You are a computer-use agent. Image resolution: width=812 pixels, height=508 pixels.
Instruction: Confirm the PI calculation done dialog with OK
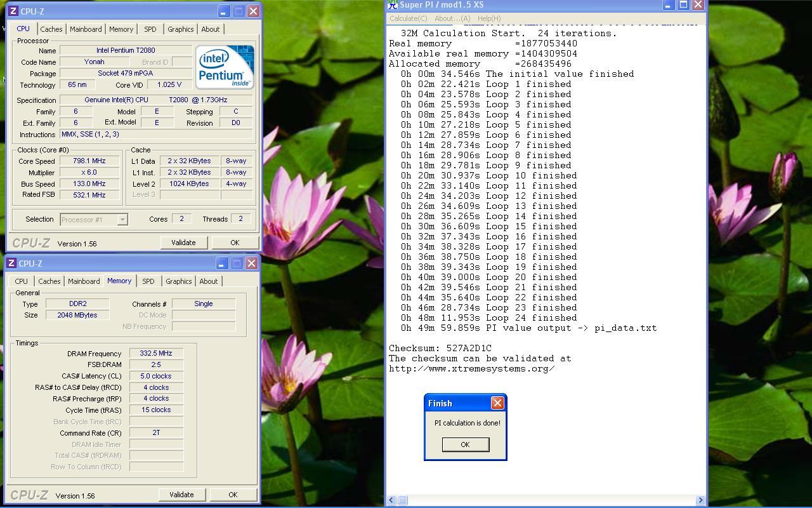pos(465,444)
